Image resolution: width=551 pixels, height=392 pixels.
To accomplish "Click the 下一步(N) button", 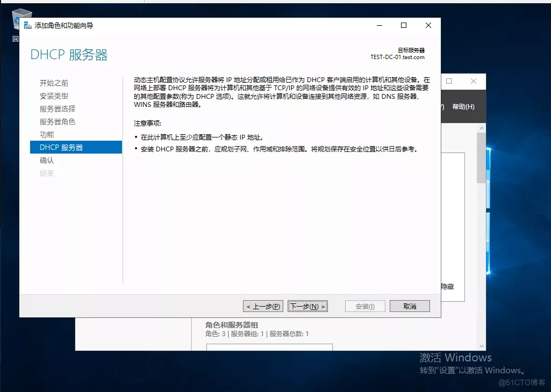I will [x=308, y=307].
